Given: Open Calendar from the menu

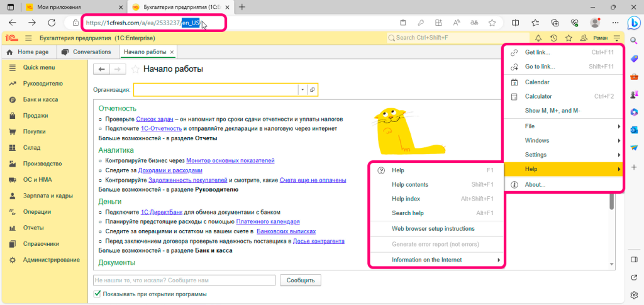Looking at the screenshot, I should click(x=563, y=82).
